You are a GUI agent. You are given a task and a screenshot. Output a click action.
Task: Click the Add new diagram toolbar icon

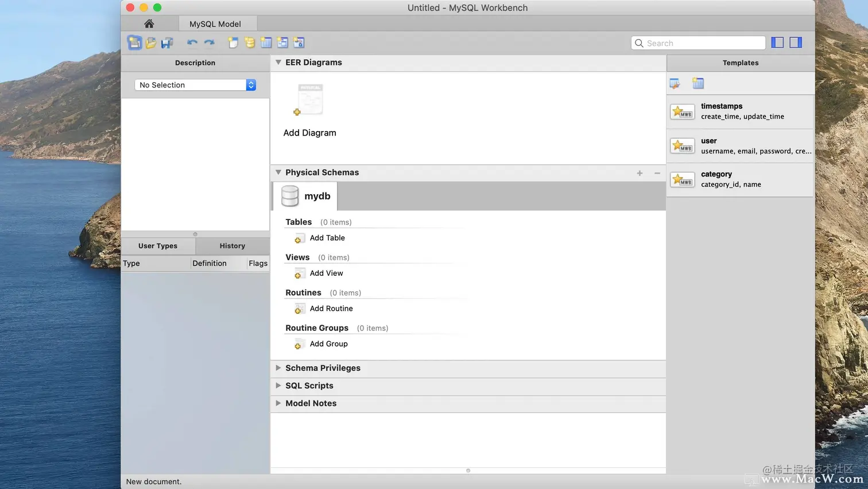(232, 43)
